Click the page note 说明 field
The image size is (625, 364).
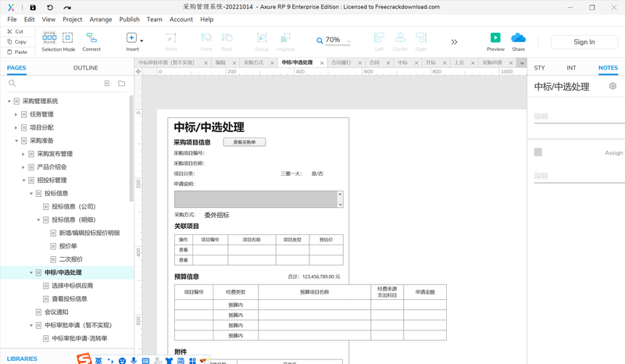(x=579, y=116)
